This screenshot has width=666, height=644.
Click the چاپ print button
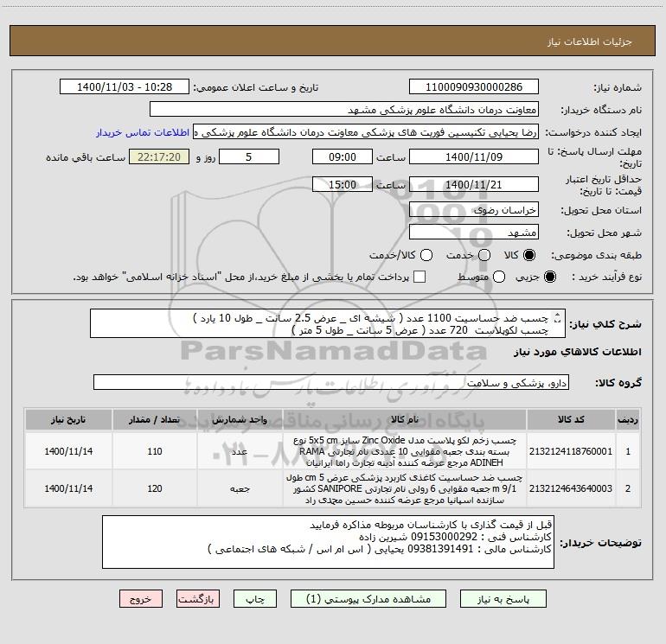point(255,599)
